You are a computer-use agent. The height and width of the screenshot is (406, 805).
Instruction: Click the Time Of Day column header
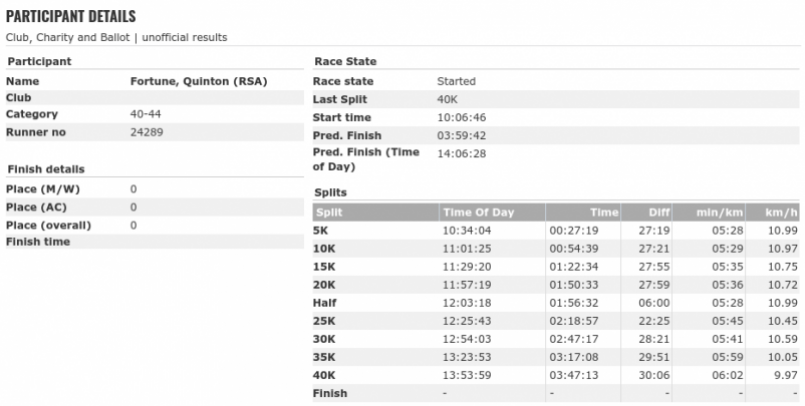tap(479, 212)
